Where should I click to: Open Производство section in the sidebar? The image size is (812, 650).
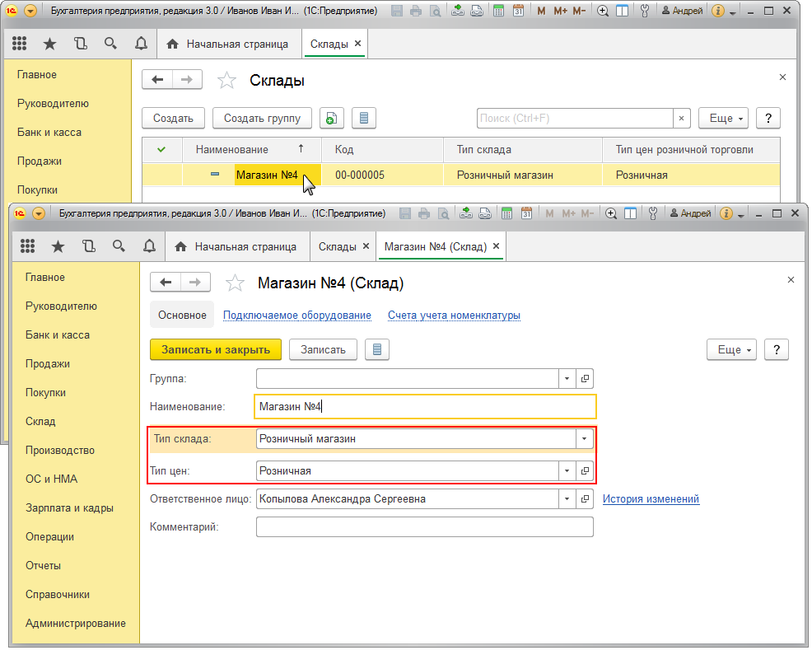pos(60,451)
